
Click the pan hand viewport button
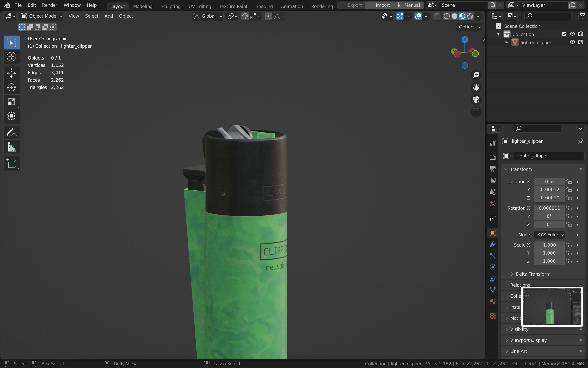click(x=476, y=87)
